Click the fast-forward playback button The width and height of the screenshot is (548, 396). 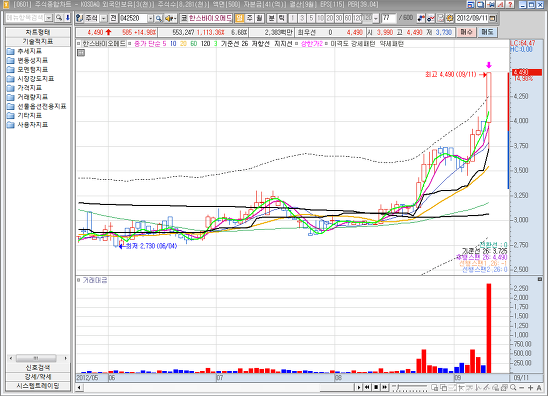385,387
